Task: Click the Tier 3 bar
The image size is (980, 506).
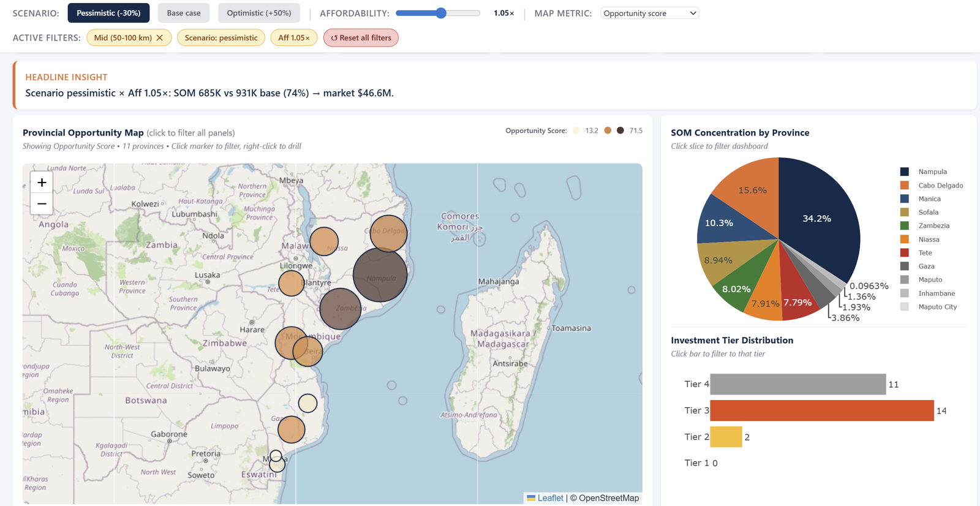Action: click(822, 410)
